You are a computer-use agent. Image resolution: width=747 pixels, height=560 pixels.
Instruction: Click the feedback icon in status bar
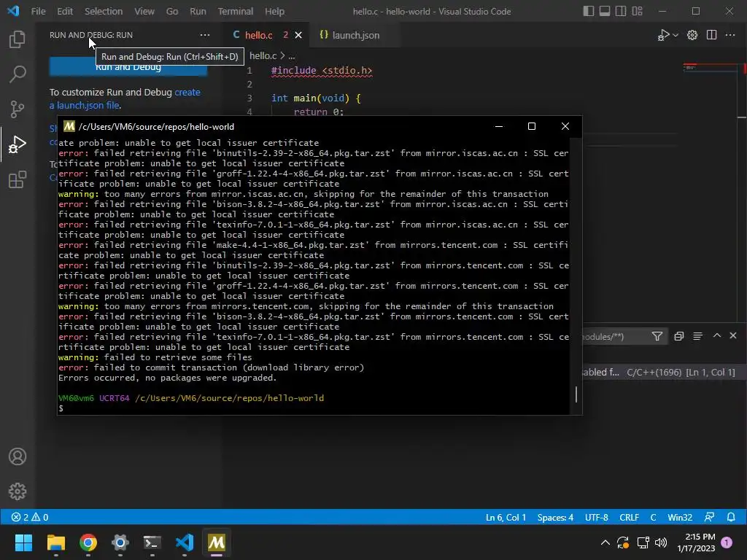pyautogui.click(x=709, y=517)
